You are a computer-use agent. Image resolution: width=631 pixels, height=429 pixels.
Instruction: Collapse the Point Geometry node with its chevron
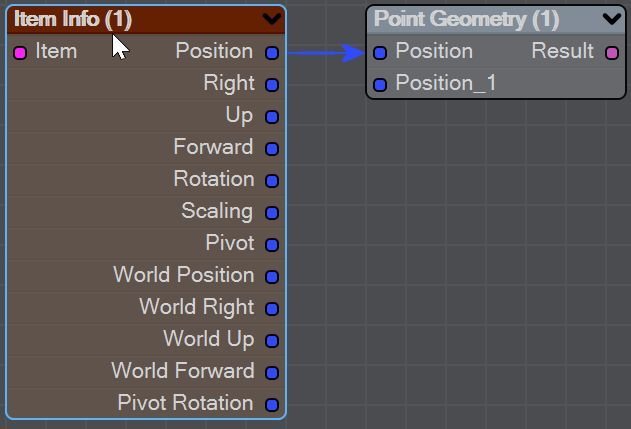coord(612,19)
